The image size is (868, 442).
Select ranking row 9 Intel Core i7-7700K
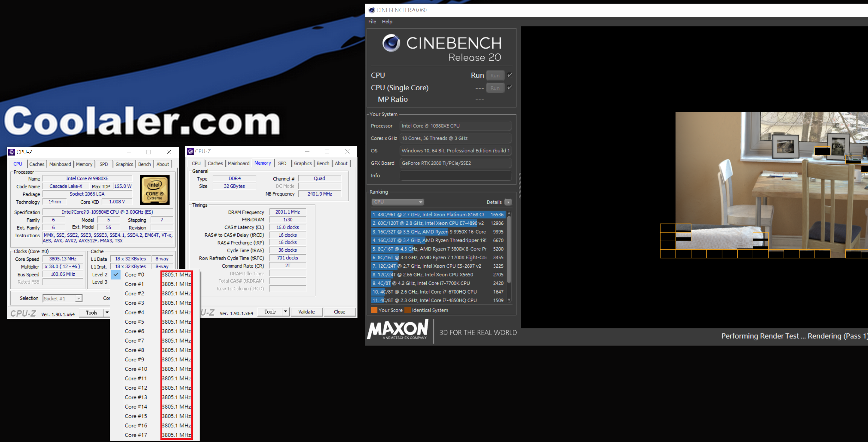(x=438, y=283)
